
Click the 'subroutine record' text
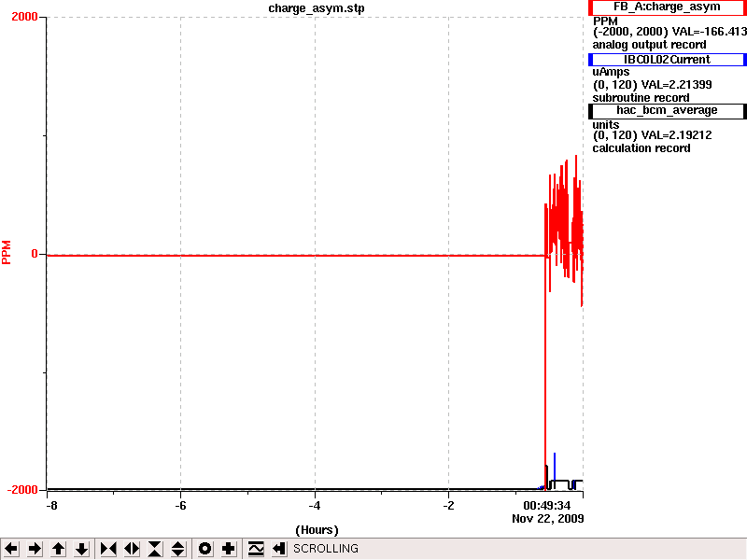(641, 98)
